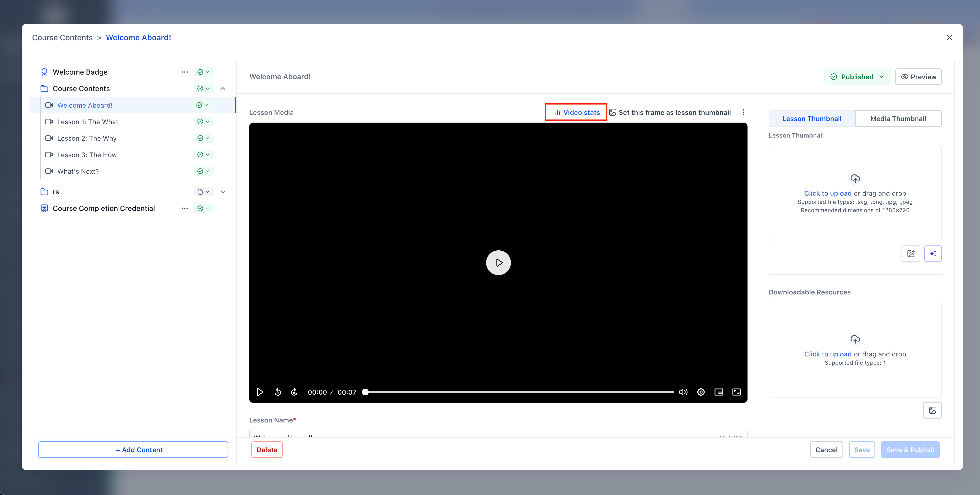Click Downloadable Resources upload cloud icon
The image size is (980, 495).
[855, 339]
